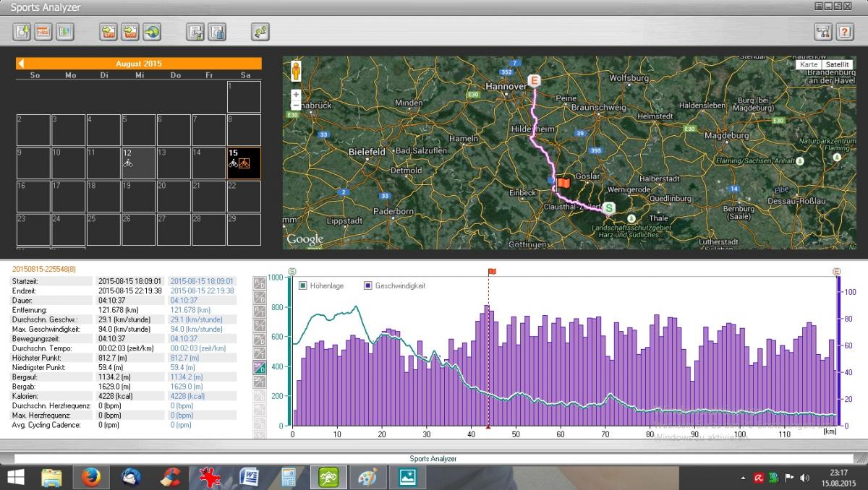Open Microsoft Word from the taskbar

click(x=250, y=477)
